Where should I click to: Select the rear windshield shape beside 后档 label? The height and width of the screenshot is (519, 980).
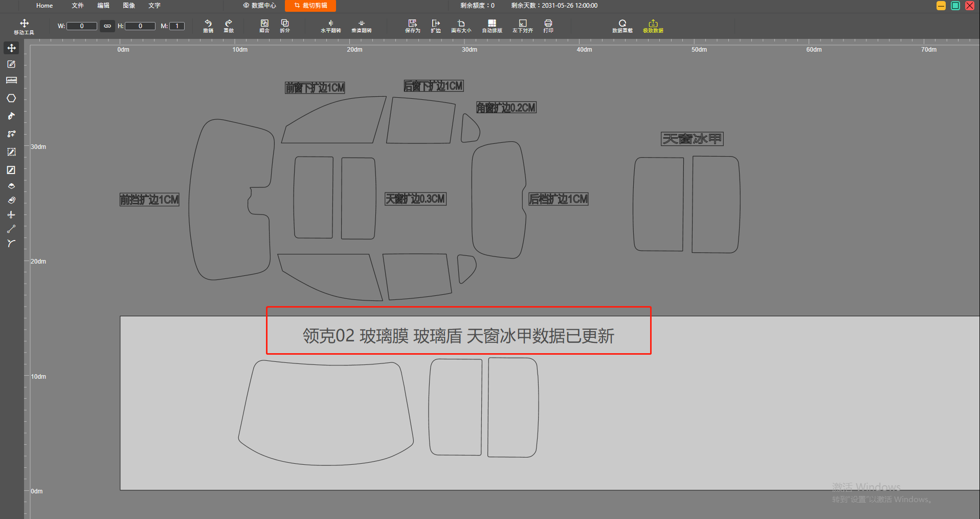pos(499,200)
